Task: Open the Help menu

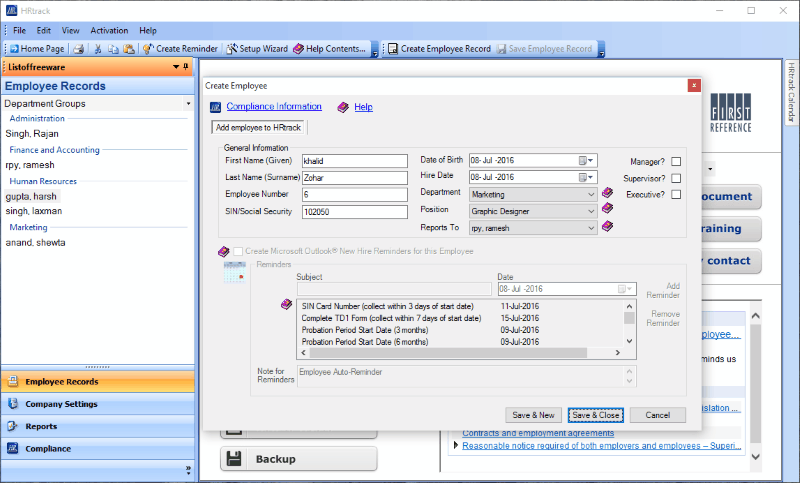Action: click(x=148, y=31)
